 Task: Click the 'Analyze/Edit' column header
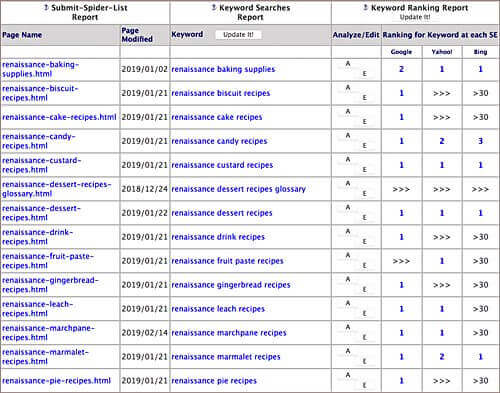pyautogui.click(x=356, y=35)
